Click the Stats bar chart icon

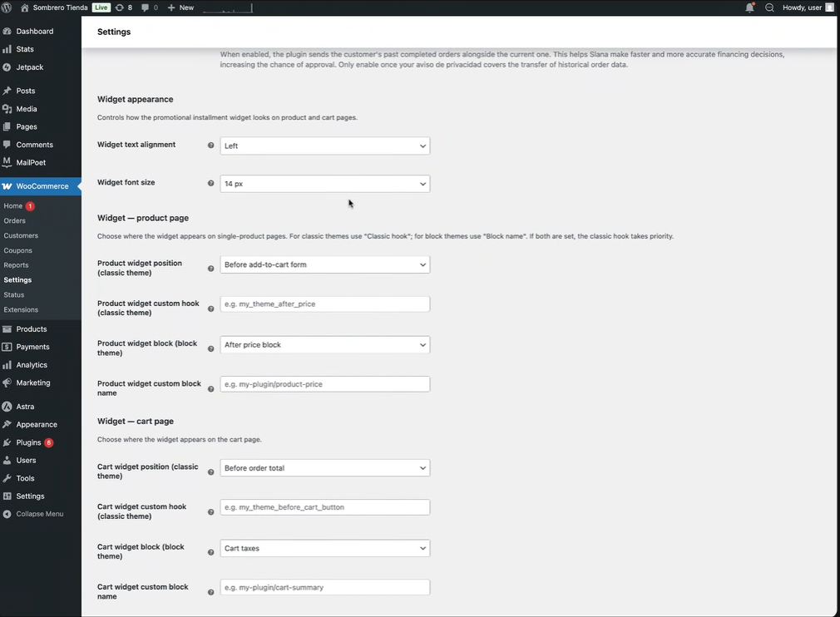(x=7, y=49)
